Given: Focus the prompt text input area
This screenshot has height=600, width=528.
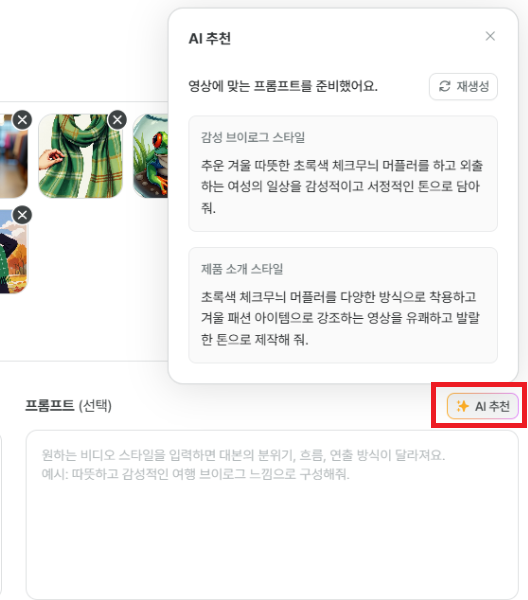Looking at the screenshot, I should coord(272,514).
